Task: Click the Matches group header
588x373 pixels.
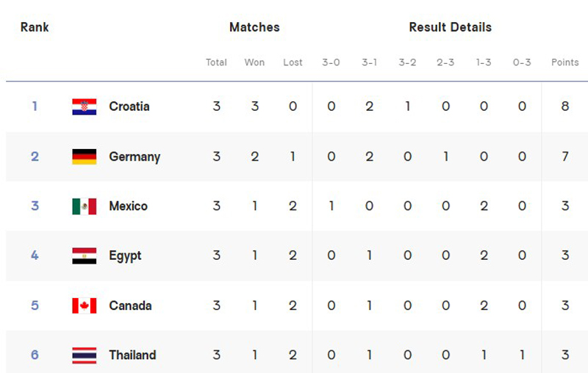Action: coord(254,27)
